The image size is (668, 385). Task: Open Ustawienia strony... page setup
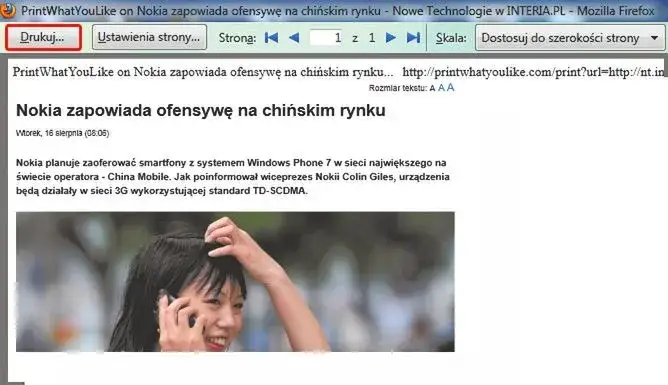[x=149, y=37]
